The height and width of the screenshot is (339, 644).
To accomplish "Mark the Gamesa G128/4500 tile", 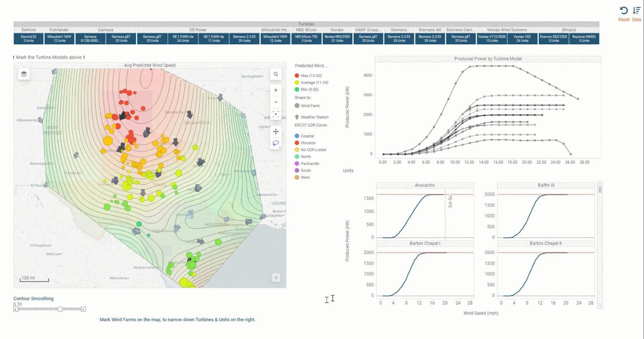I will pyautogui.click(x=90, y=39).
